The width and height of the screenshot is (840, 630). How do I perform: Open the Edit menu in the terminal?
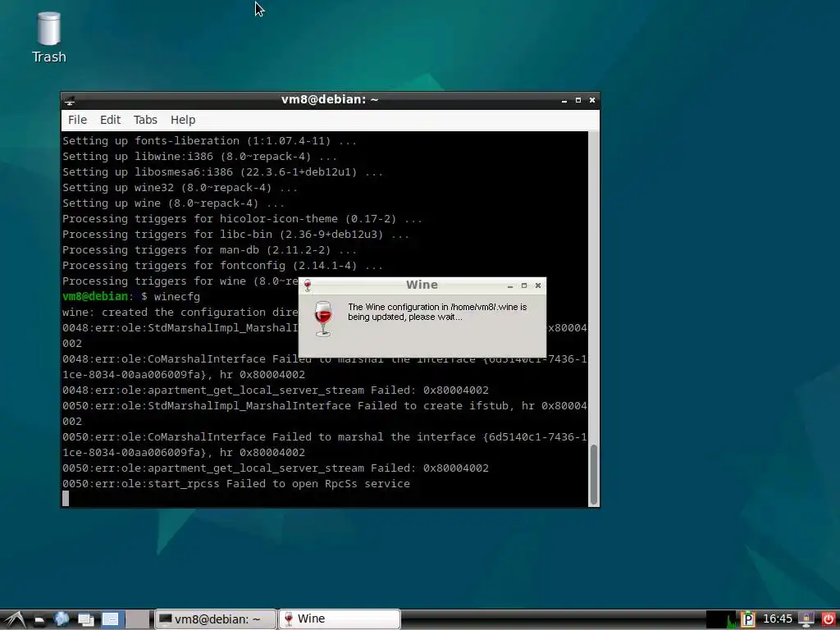[111, 120]
